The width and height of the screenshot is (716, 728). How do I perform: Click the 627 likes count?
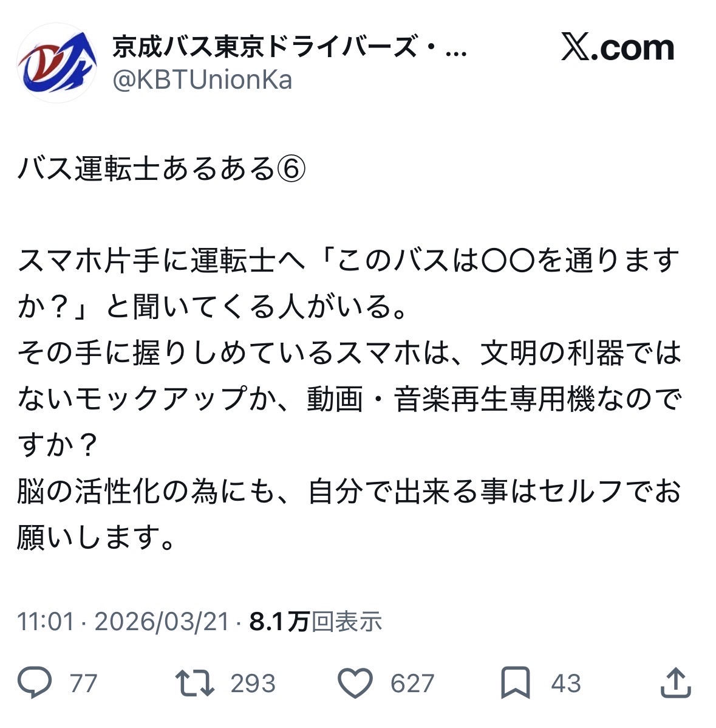[412, 683]
